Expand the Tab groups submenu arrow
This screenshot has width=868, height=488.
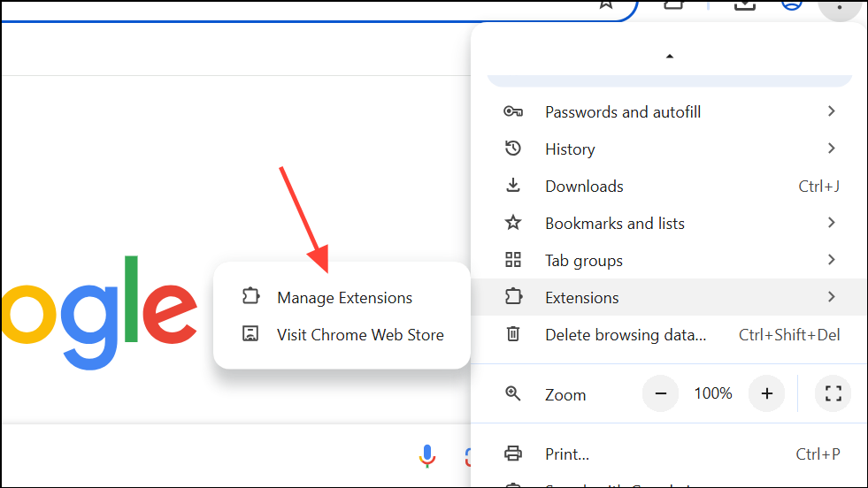pyautogui.click(x=831, y=260)
